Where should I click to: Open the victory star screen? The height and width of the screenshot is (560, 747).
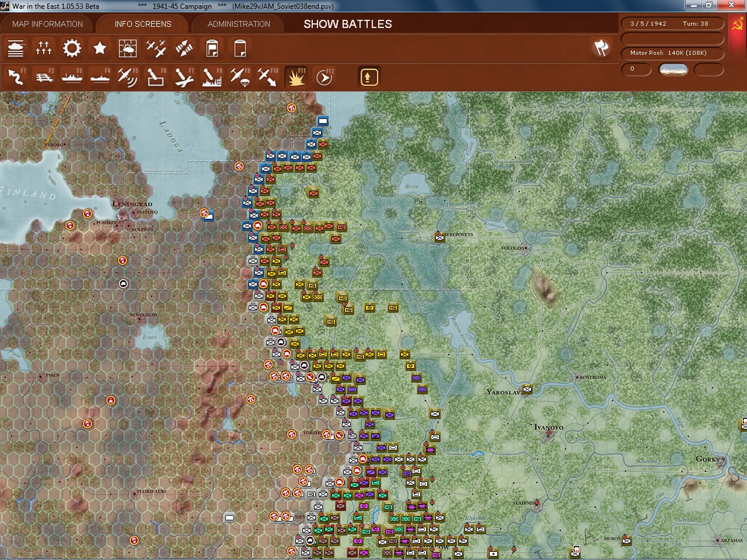pos(100,48)
